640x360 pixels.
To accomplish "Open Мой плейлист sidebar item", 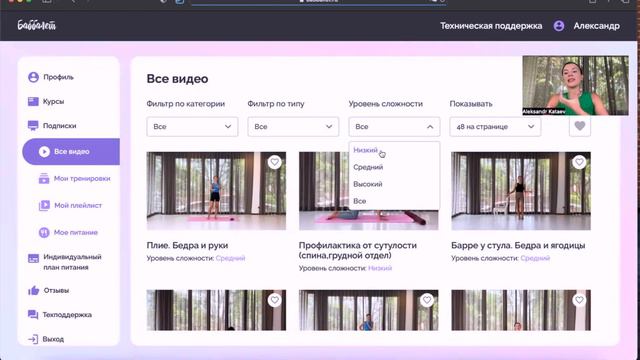I will (78, 205).
